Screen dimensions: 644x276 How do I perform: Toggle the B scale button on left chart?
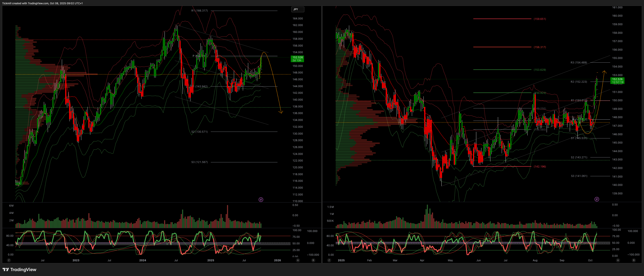click(x=313, y=260)
